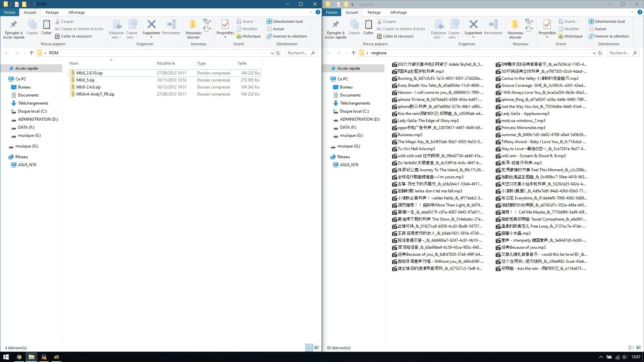Click the Supprimer icon in the ROM window
644x362 pixels.
151,25
